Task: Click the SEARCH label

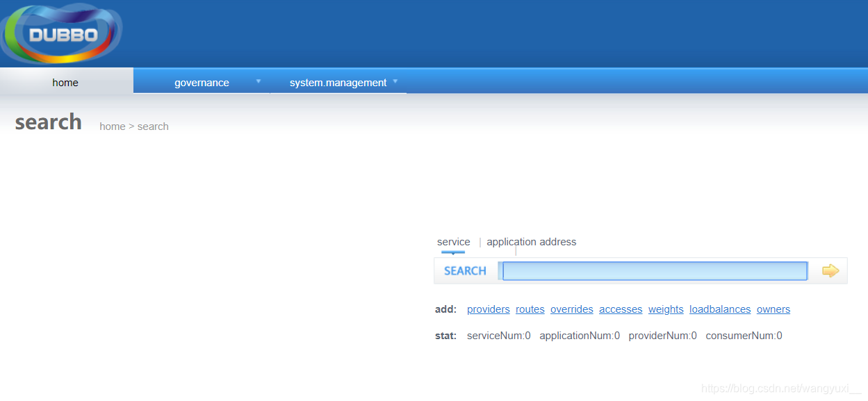Action: (x=465, y=271)
